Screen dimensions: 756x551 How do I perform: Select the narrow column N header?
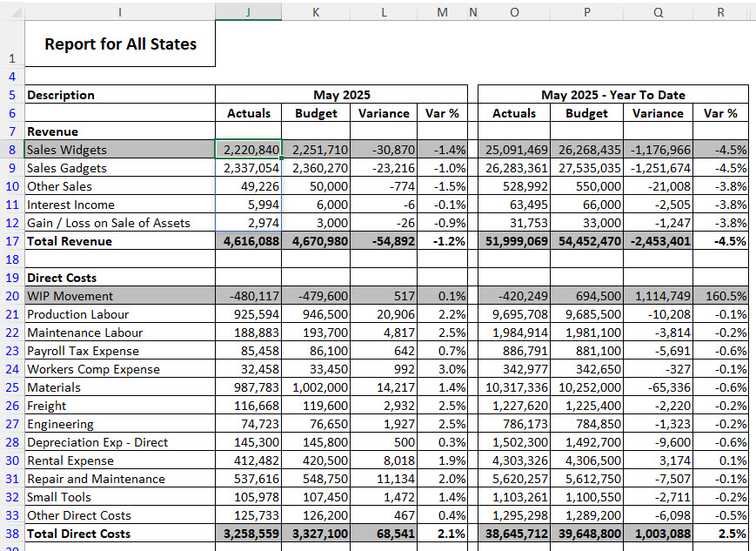(472, 11)
